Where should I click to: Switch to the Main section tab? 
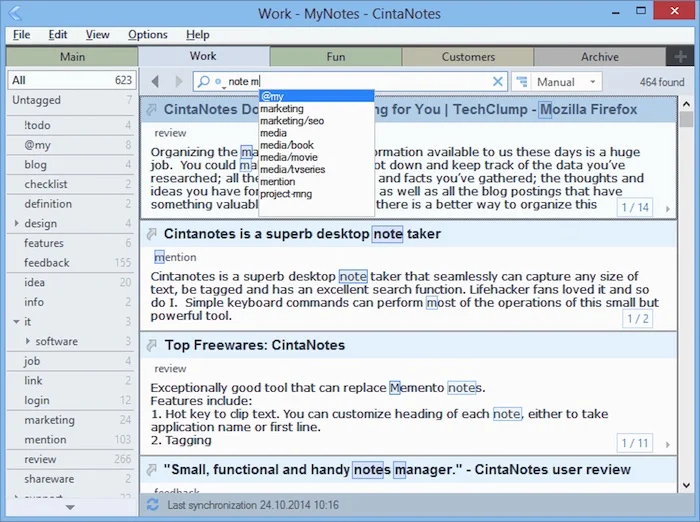pyautogui.click(x=72, y=57)
